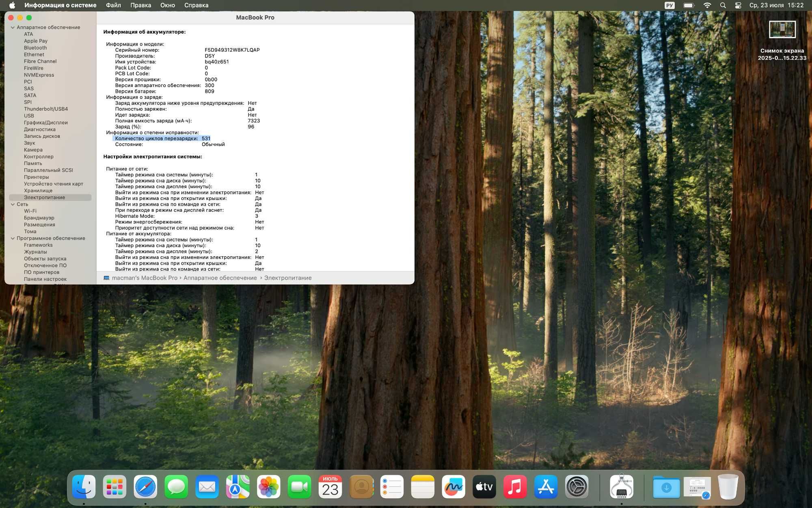812x508 pixels.
Task: Select Камера in the sidebar
Action: [x=33, y=150]
